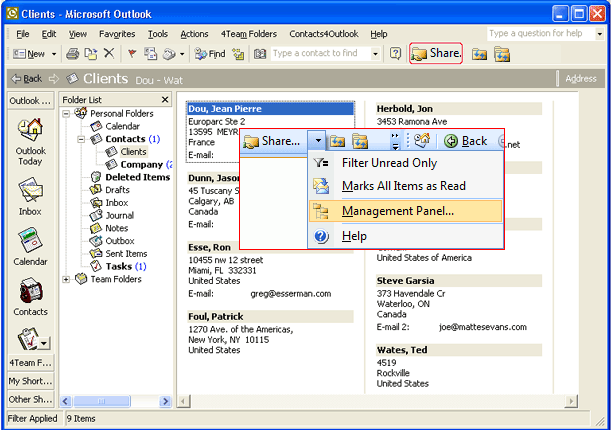Click the New Message to Contact icon
Image resolution: width=611 pixels, height=430 pixels.
pos(150,54)
